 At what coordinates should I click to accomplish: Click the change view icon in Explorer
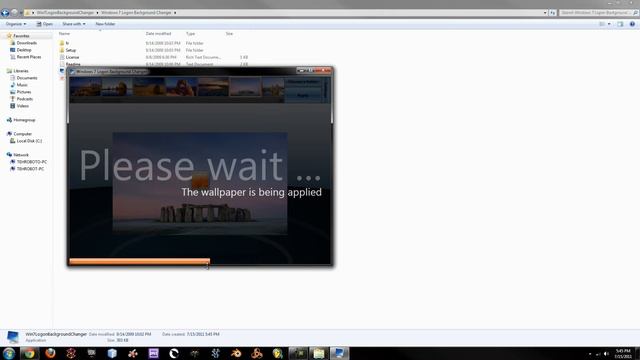[x=602, y=24]
